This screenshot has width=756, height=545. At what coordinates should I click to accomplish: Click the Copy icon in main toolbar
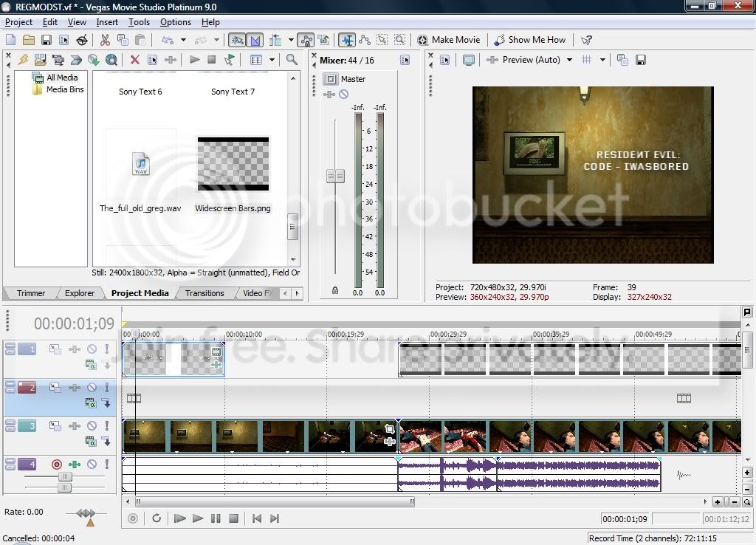[123, 40]
